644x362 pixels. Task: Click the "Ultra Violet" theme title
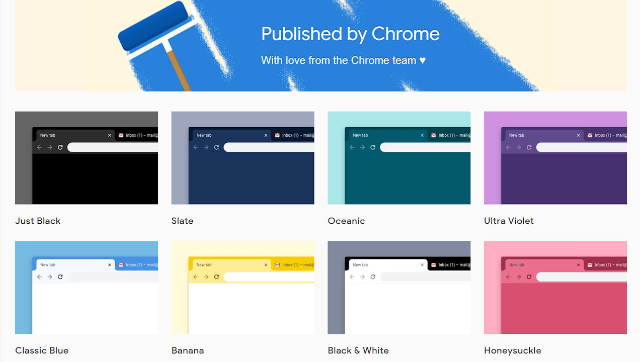(x=509, y=221)
